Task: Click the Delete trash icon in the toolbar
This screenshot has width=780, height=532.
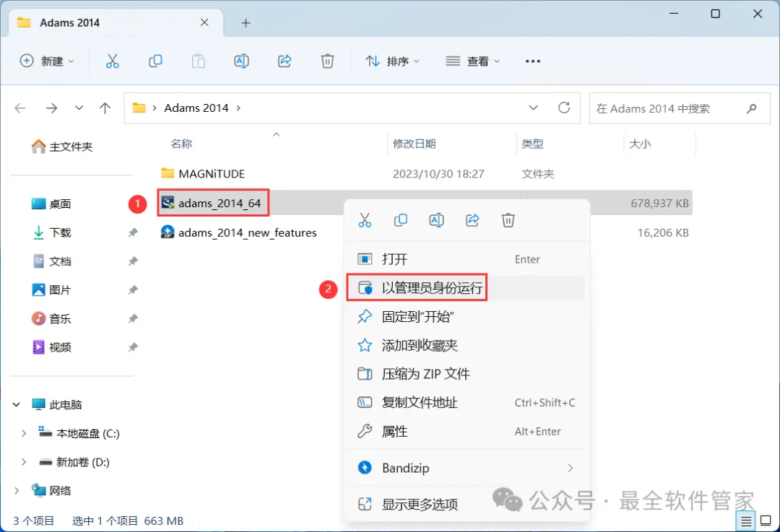Action: pyautogui.click(x=327, y=61)
